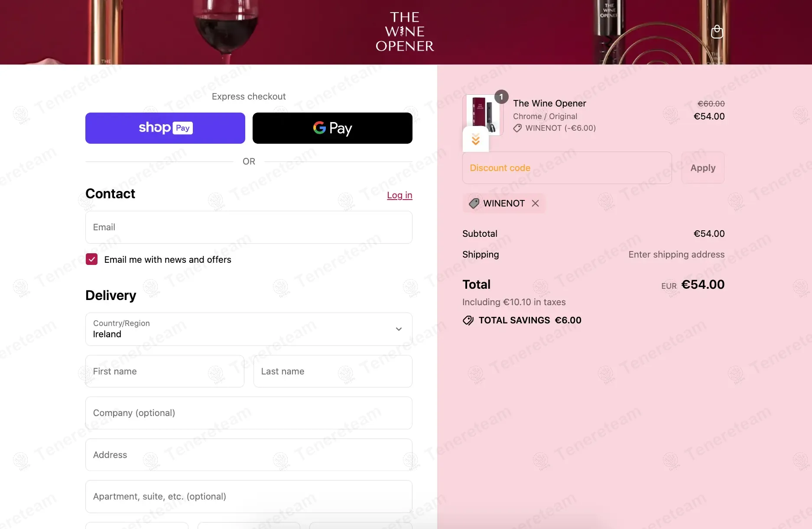Pay with Google Pay

[332, 128]
